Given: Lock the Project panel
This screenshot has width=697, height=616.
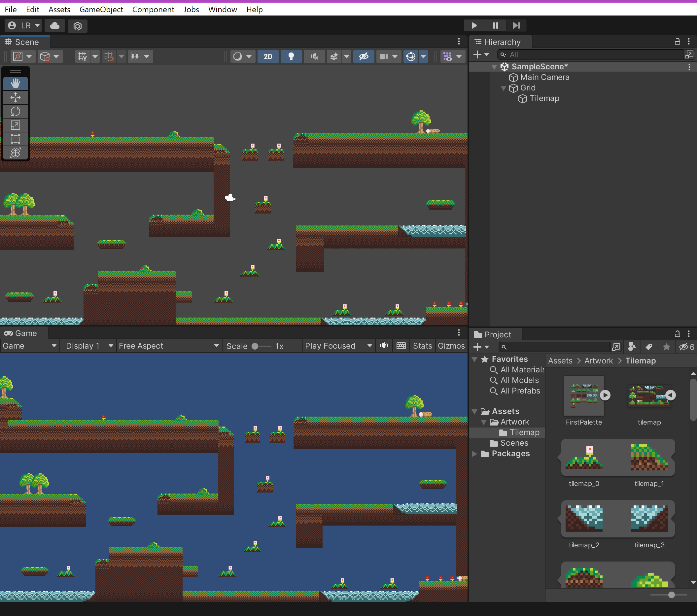Looking at the screenshot, I should coord(678,334).
